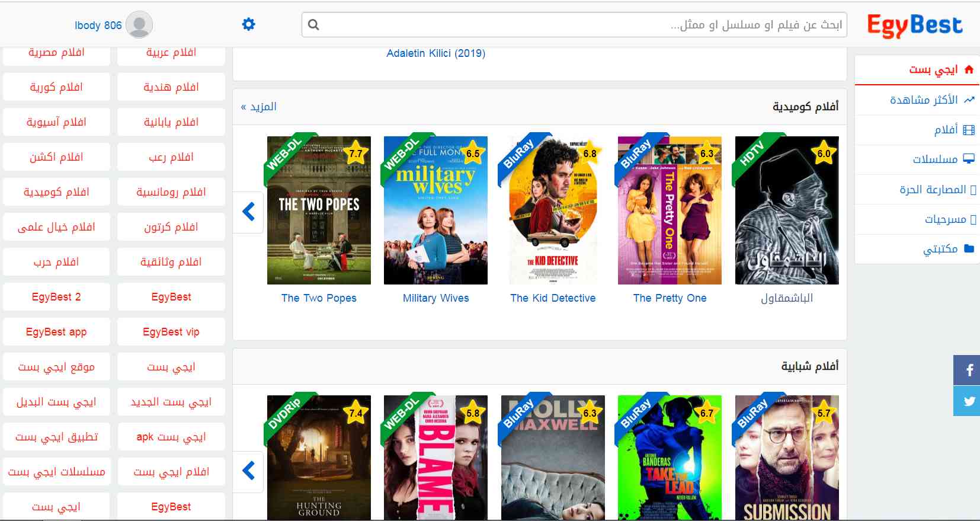
Task: Click the search magnifier icon
Action: coord(313,25)
